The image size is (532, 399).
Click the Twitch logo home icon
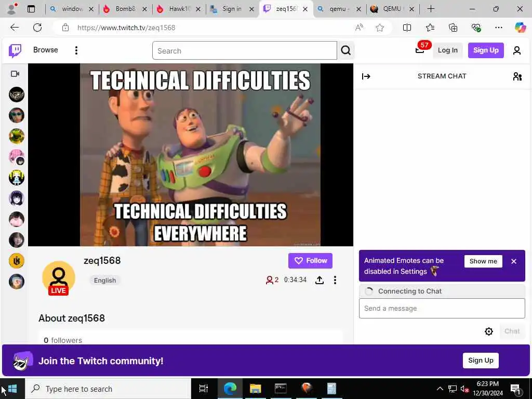pyautogui.click(x=15, y=50)
